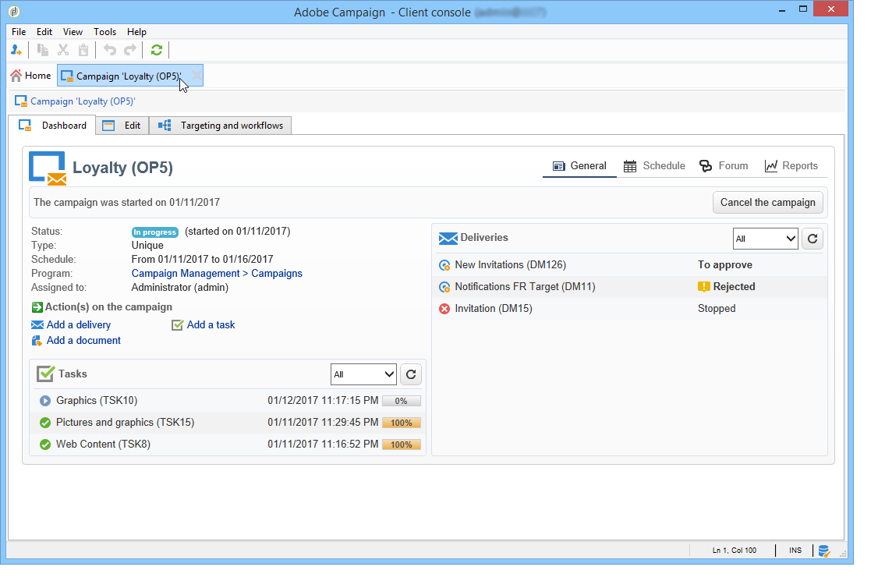Screen dimensions: 878x588
Task: Click the campaign breadcrumb icon
Action: pyautogui.click(x=21, y=101)
